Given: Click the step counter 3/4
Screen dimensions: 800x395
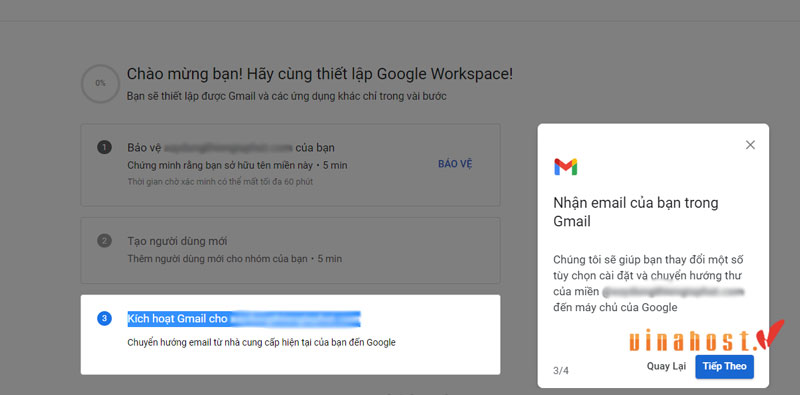Looking at the screenshot, I should click(x=561, y=371).
